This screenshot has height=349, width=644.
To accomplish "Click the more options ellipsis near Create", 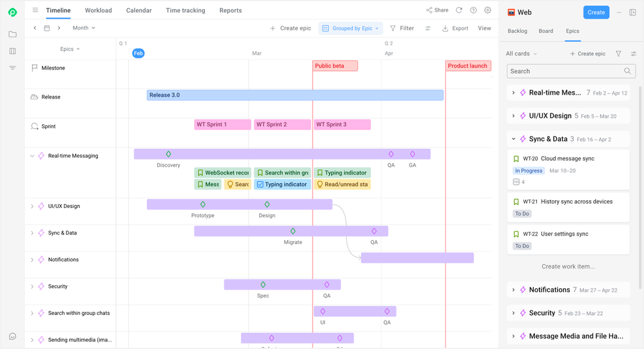I will (618, 12).
